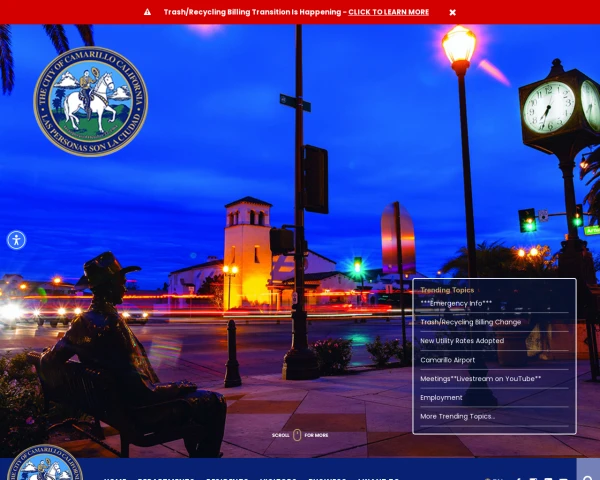Open the 'CLICK TO LEARN MORE' link
600x480 pixels.
point(388,12)
